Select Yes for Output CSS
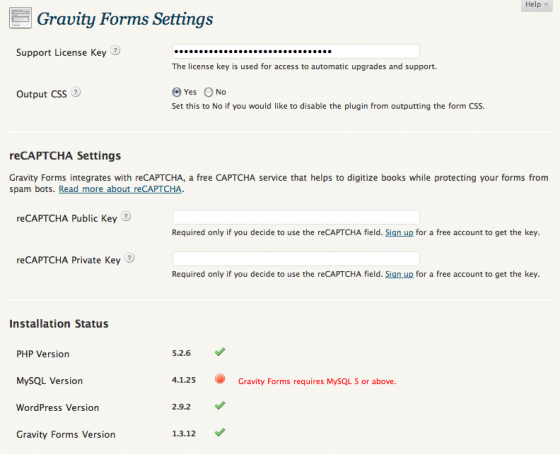 [176, 92]
